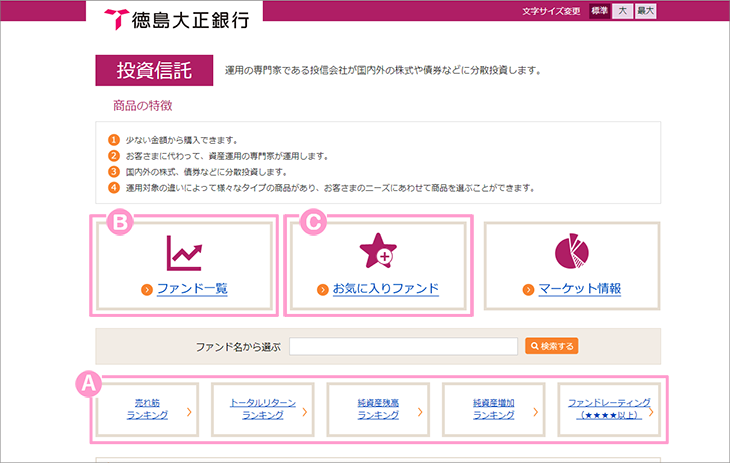
Task: Click chevron arrow in 純資産残高ランキング box
Action: coord(420,412)
